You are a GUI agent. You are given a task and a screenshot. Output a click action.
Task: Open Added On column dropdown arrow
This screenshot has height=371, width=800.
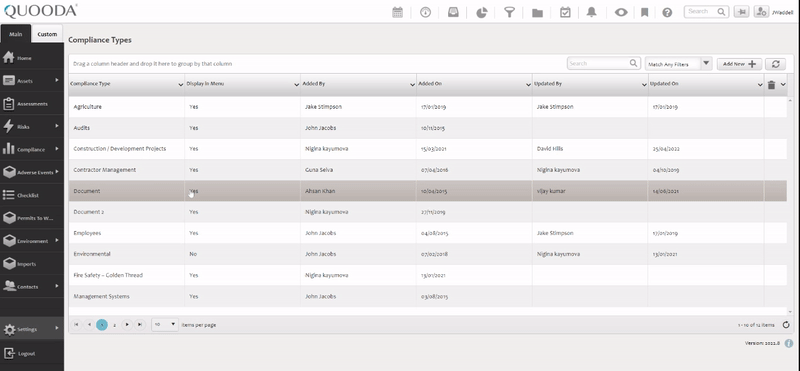click(528, 85)
